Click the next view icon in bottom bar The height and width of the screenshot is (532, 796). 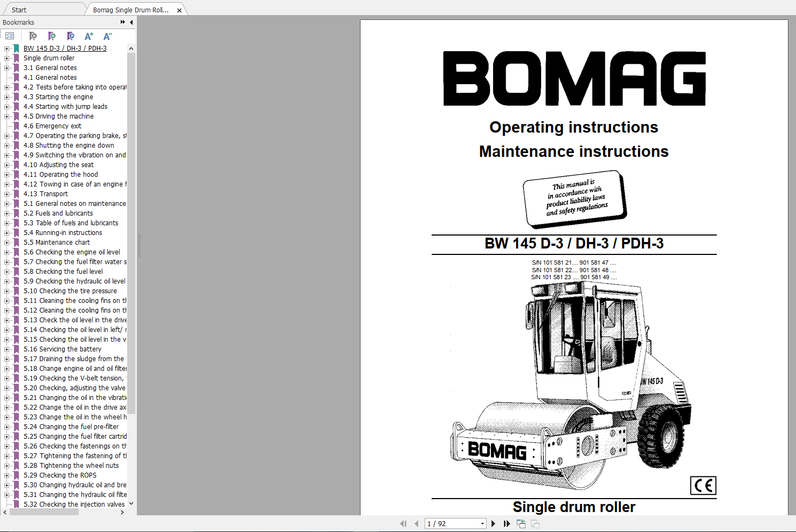535,523
